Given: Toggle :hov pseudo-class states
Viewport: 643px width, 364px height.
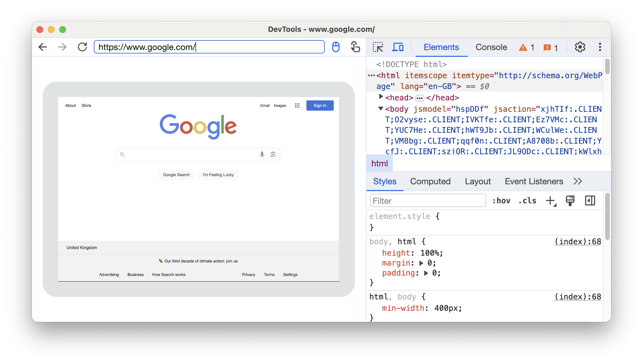Looking at the screenshot, I should point(500,201).
